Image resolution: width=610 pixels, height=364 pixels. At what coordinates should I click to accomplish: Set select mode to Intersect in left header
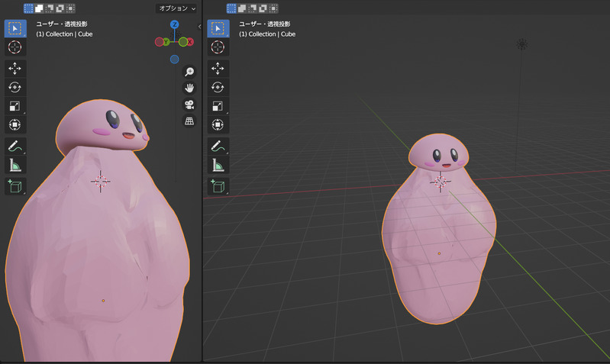click(x=70, y=8)
